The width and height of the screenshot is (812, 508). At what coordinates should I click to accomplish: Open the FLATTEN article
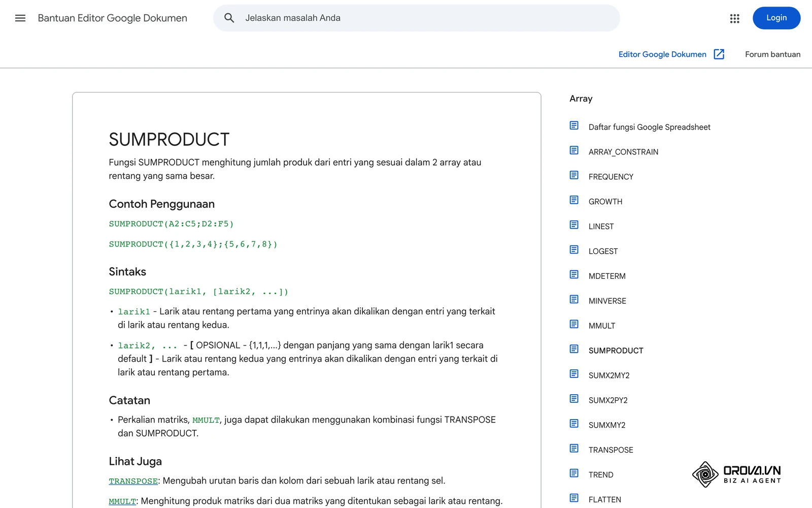(605, 500)
